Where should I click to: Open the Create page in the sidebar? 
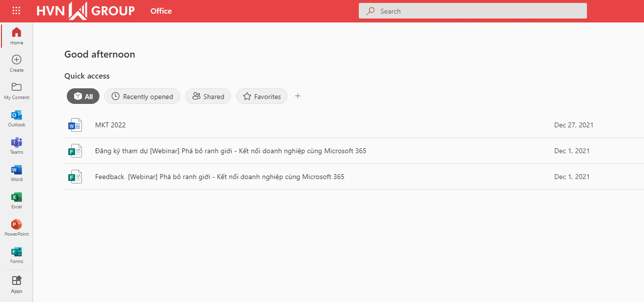coord(17,63)
